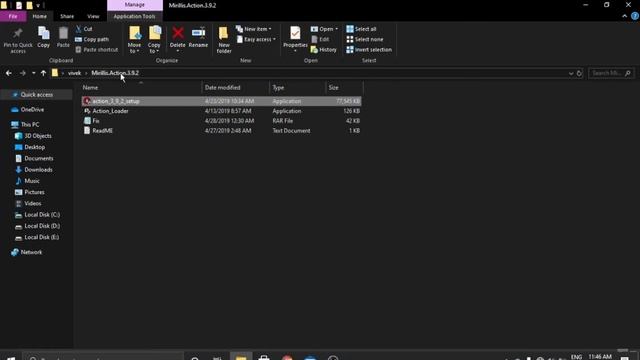
Task: Click Copy path in the ribbon
Action: coord(92,39)
